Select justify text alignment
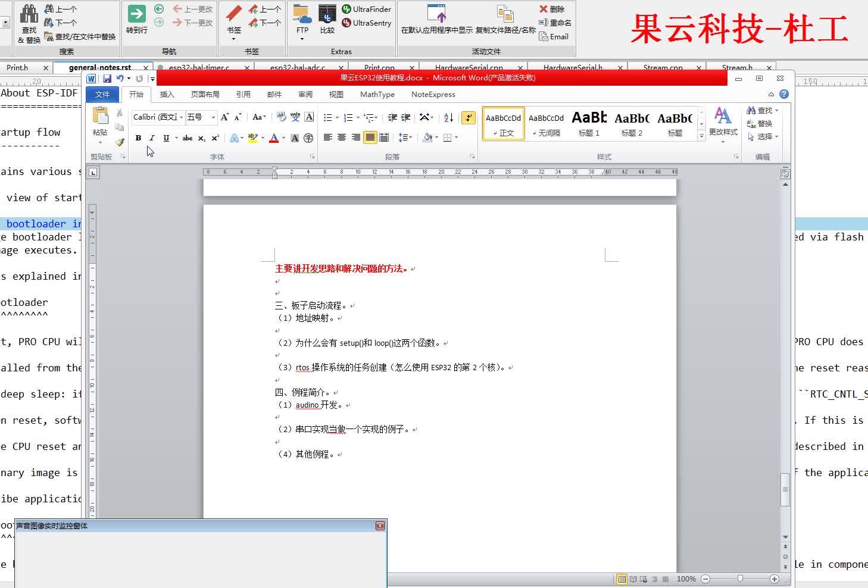868x588 pixels. click(x=370, y=137)
